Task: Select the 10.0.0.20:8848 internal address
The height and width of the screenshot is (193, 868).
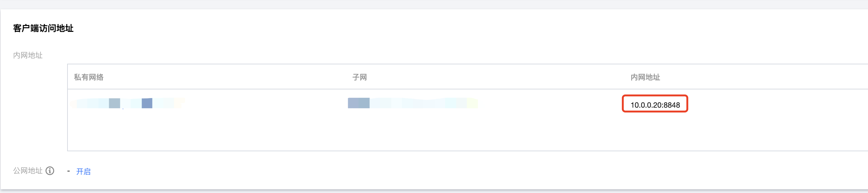Action: (x=655, y=105)
